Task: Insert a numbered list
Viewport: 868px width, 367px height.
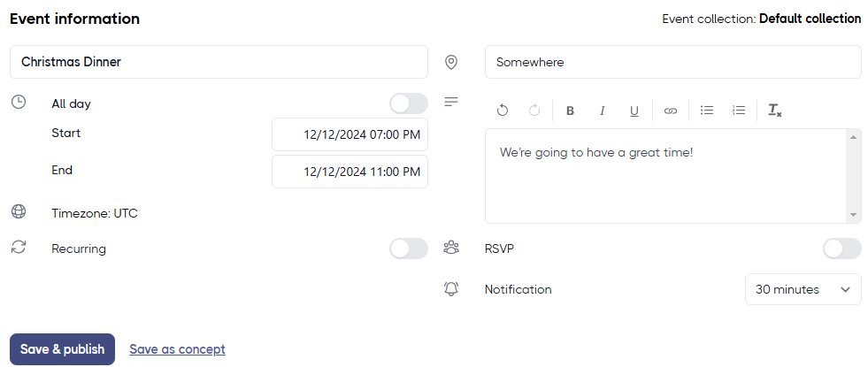Action: [739, 111]
